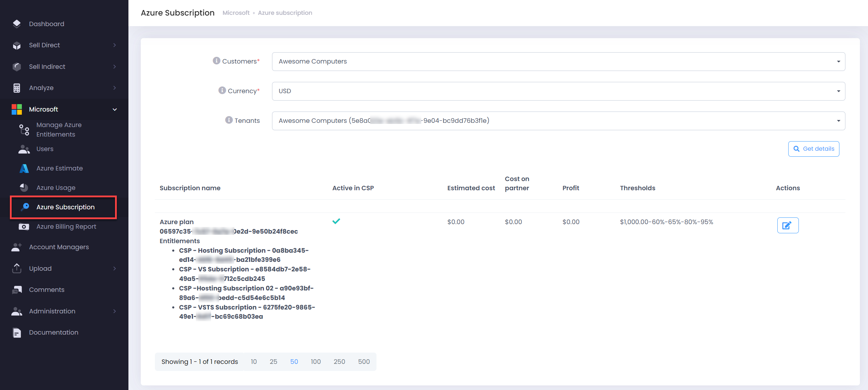Click the Administration people icon
The height and width of the screenshot is (390, 868).
pos(17,311)
